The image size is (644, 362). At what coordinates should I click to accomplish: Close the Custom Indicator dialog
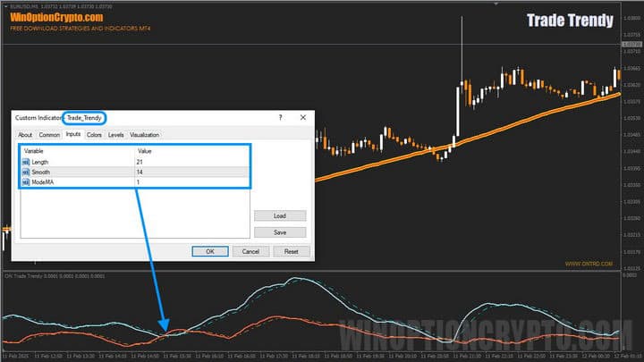[303, 117]
